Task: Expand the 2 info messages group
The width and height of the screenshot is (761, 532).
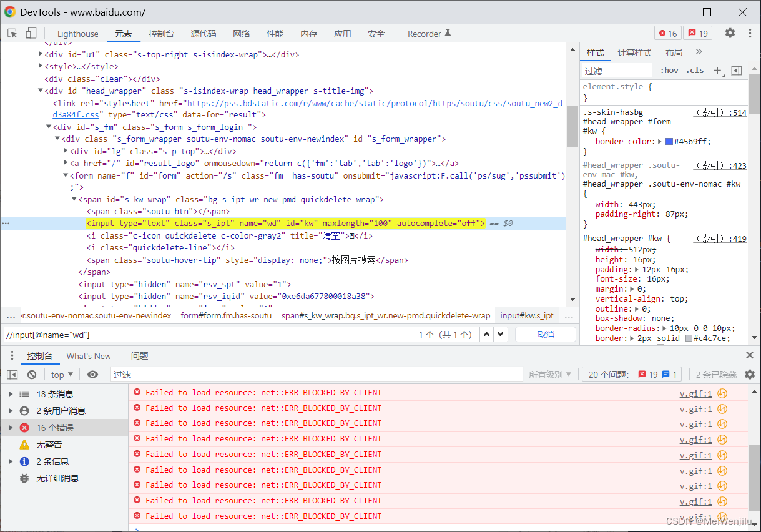Action: click(11, 461)
